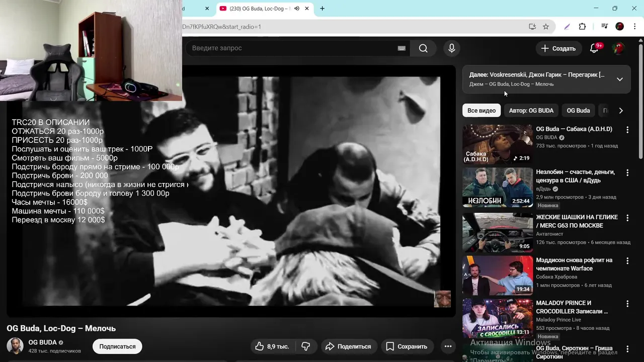Screen dimensions: 644x362
Task: Open options for Мэддисон Warface video
Action: 627,261
